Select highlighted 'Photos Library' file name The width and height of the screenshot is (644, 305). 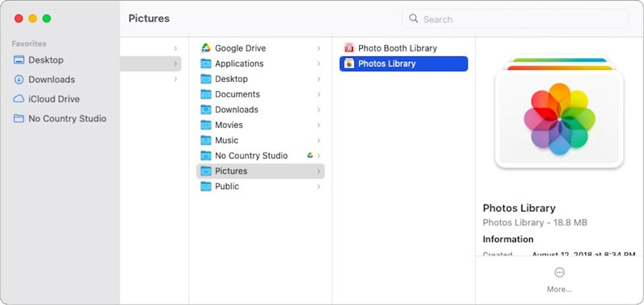coord(386,64)
